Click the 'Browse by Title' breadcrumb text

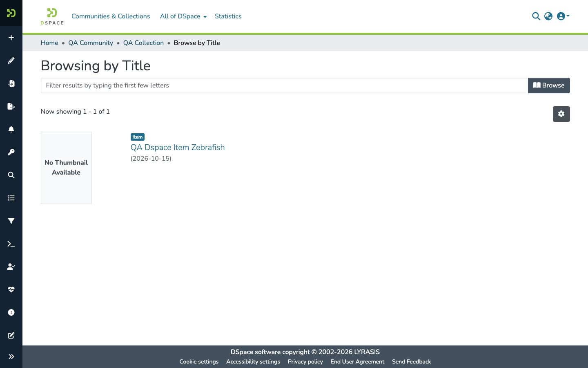[x=197, y=43]
